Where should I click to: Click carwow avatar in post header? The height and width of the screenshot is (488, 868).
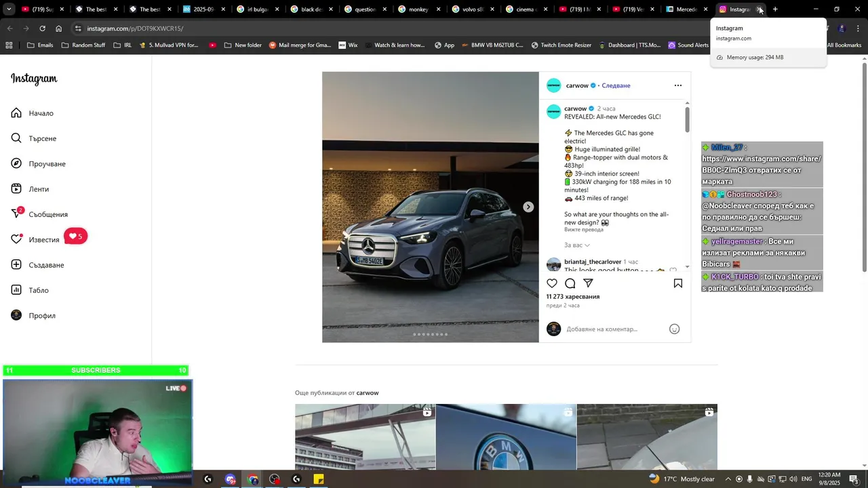[554, 85]
